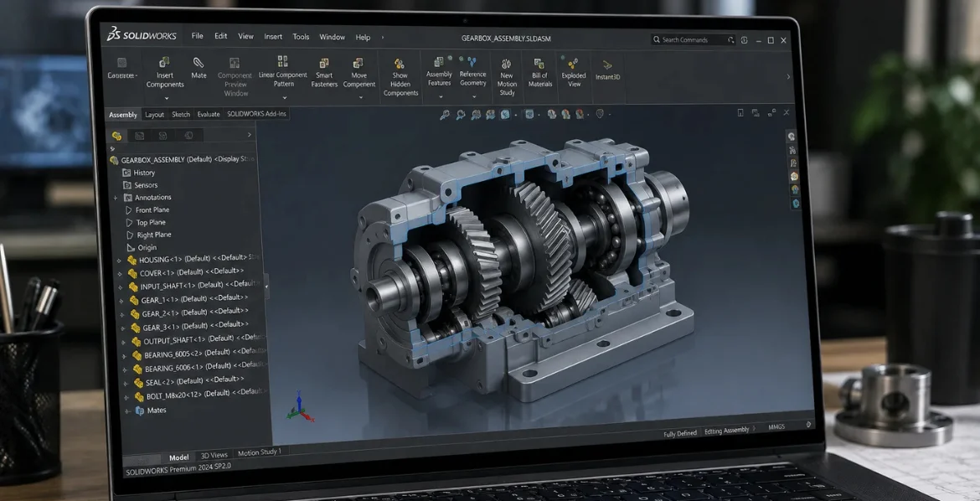The width and height of the screenshot is (980, 501).
Task: Click the FeatureManager design tree tab icon
Action: pos(117,136)
